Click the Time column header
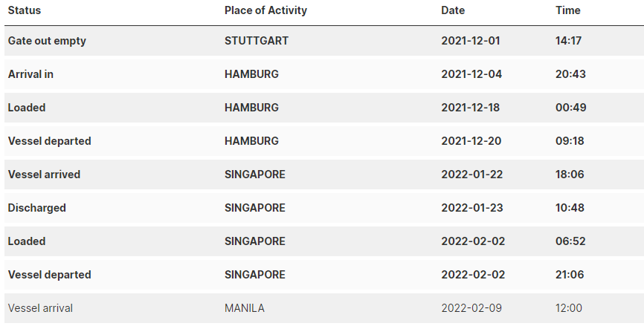 (x=567, y=10)
